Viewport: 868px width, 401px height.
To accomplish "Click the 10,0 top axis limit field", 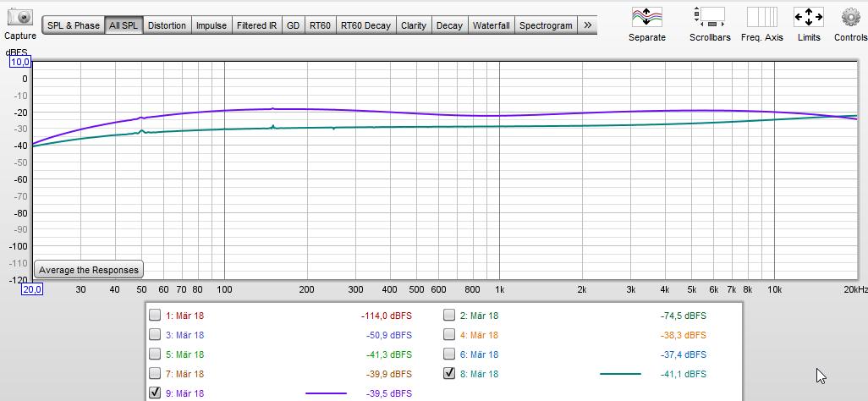I will [x=20, y=63].
